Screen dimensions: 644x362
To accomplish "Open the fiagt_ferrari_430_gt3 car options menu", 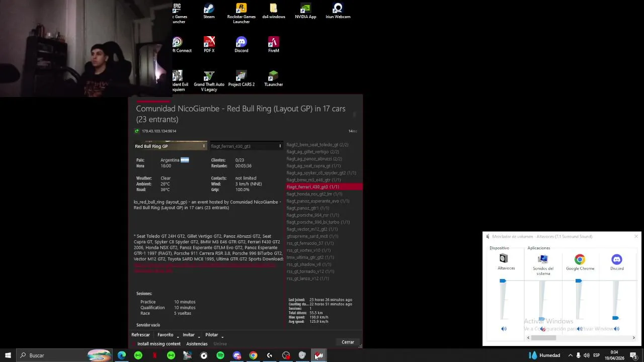I will pos(280,146).
